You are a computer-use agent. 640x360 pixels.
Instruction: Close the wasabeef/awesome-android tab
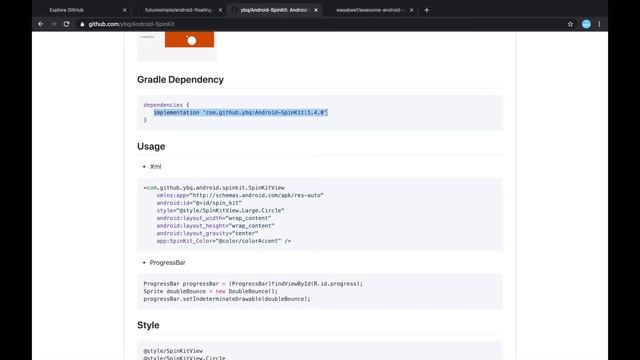(411, 10)
